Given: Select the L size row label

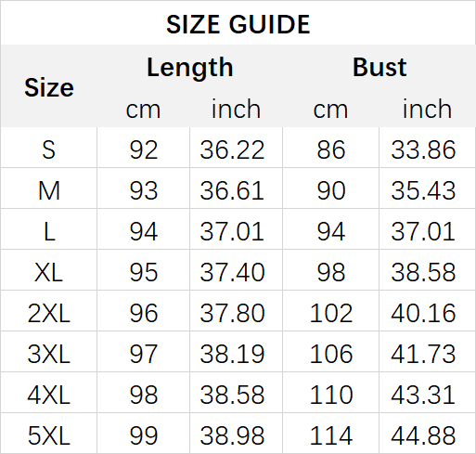Looking at the screenshot, I should (x=49, y=231).
